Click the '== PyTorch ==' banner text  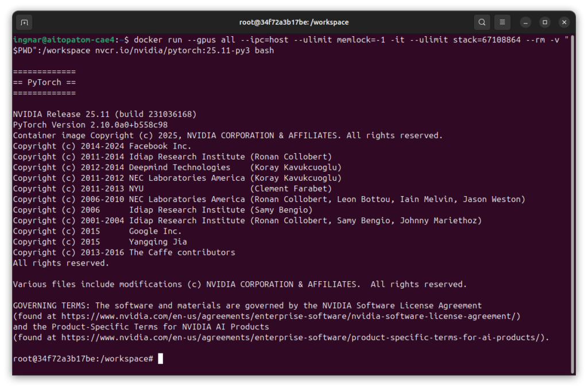(x=44, y=83)
